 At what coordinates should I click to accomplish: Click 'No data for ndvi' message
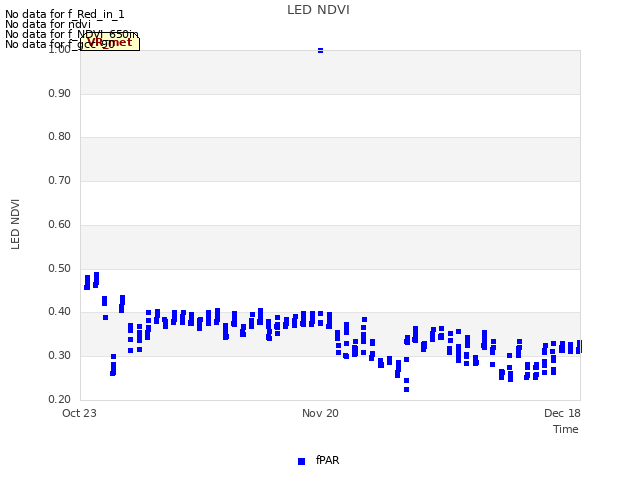(48, 24)
